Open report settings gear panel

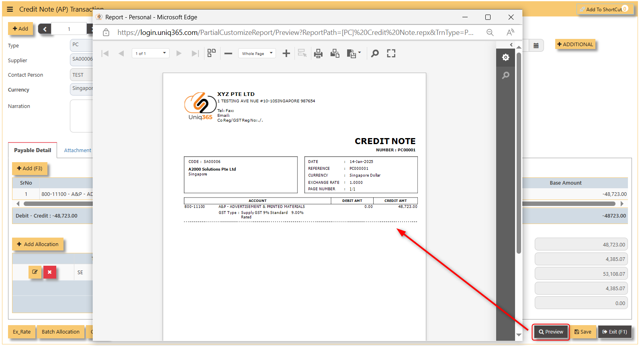(505, 57)
